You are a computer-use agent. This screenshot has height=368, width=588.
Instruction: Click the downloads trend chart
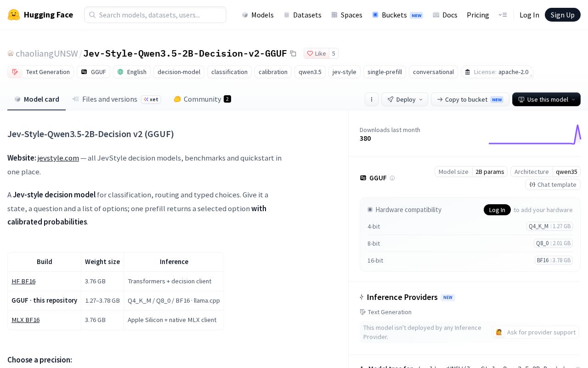535,134
